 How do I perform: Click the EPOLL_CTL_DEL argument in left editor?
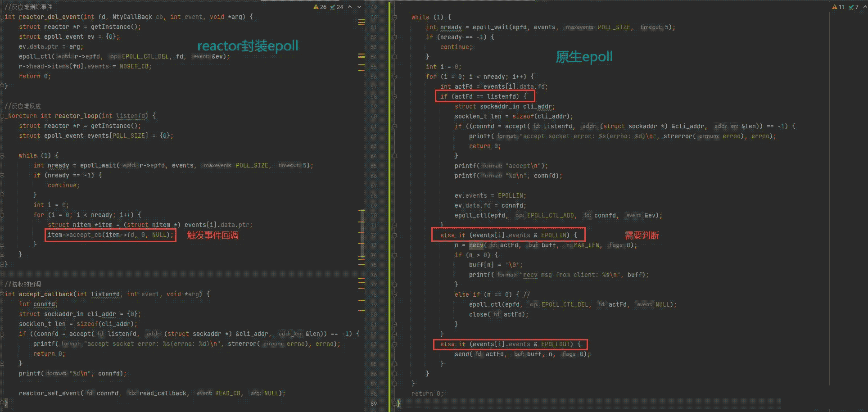click(145, 56)
